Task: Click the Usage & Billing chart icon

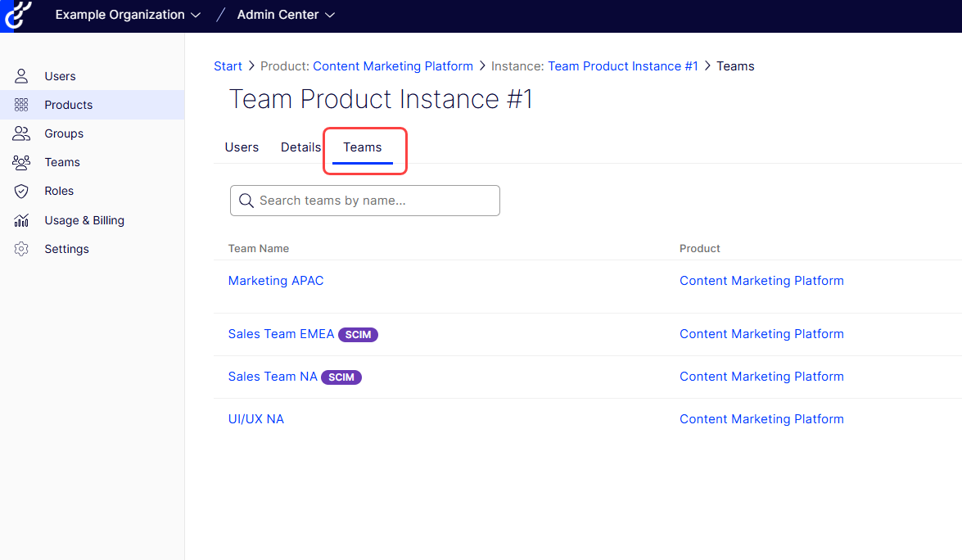Action: pyautogui.click(x=22, y=220)
